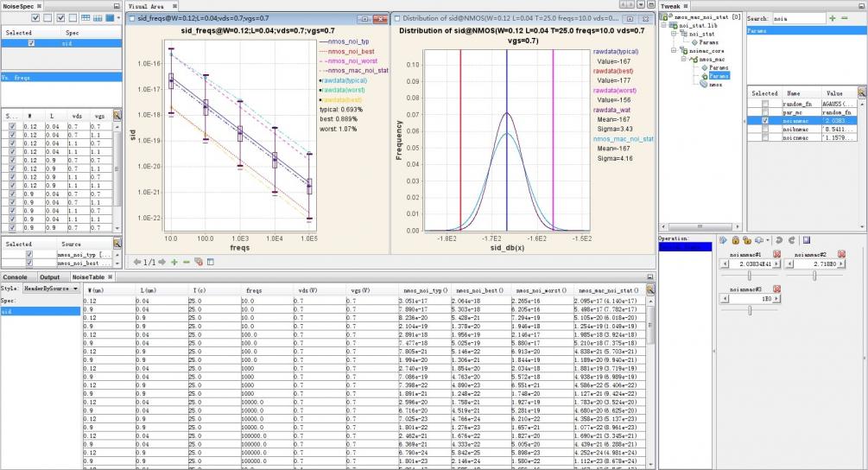Switch to the Console tab
The image size is (868, 470).
tap(15, 276)
